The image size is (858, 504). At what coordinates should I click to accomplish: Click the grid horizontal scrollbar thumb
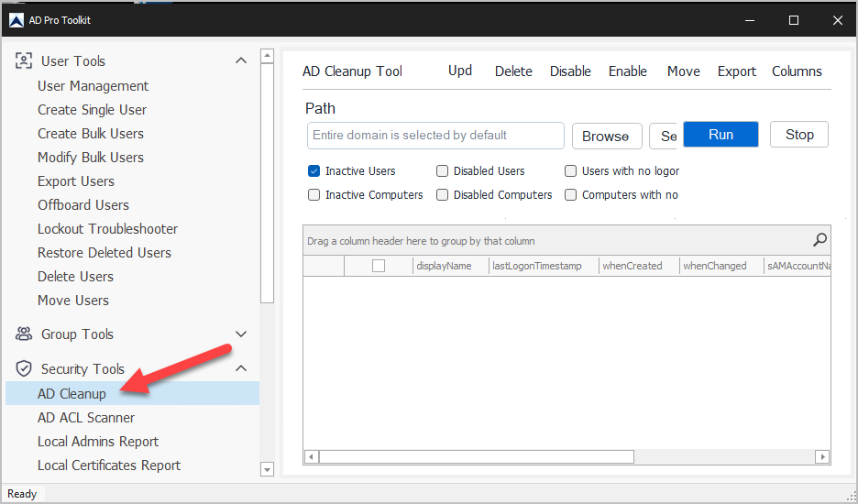[x=477, y=456]
